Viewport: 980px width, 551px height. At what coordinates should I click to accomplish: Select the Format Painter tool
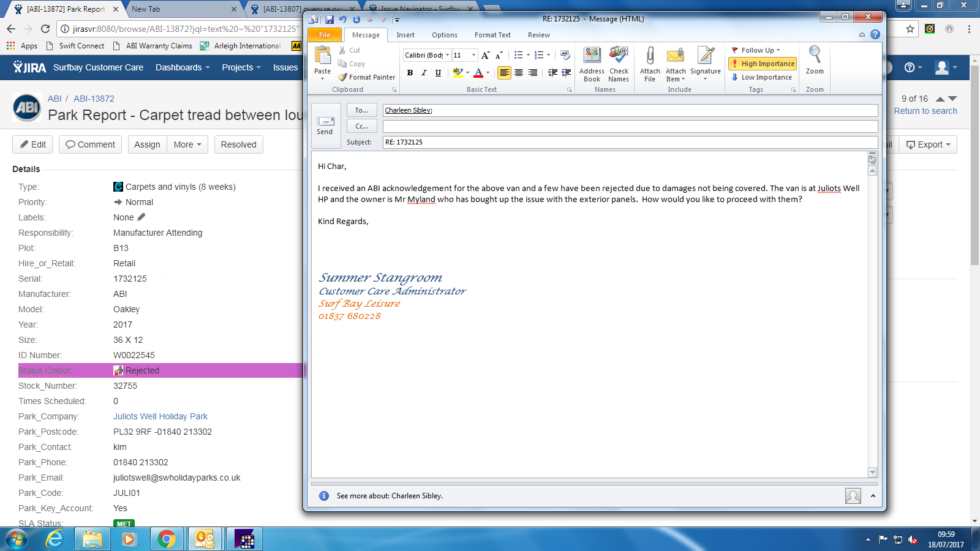click(366, 77)
